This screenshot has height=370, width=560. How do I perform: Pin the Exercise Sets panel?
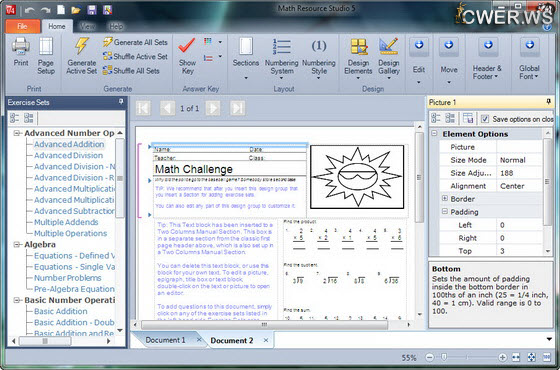[x=121, y=102]
